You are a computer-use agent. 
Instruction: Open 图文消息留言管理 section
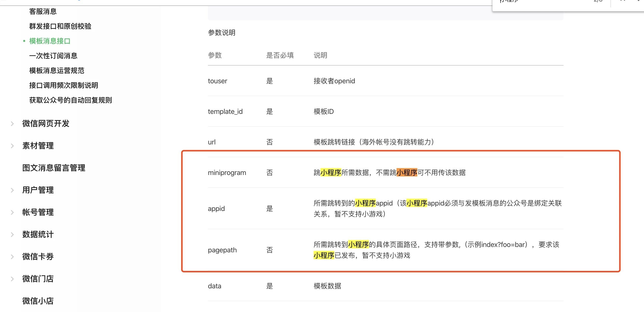[x=54, y=168]
